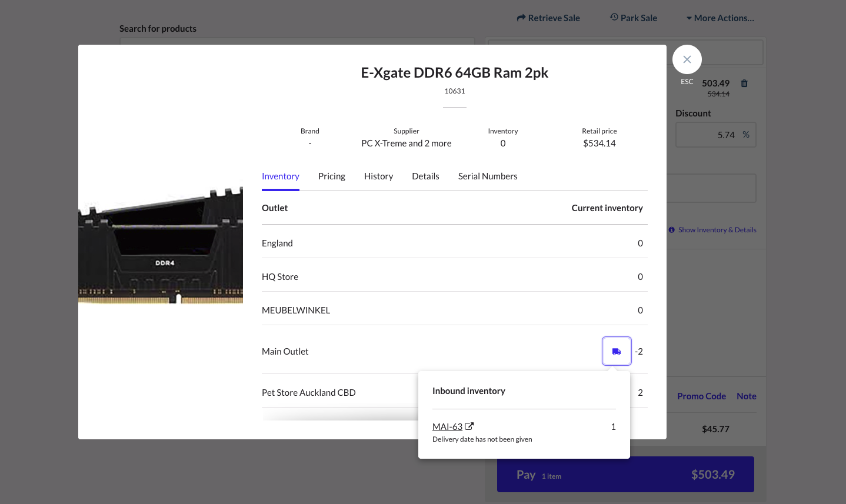This screenshot has width=846, height=504.
Task: Open MAI-63 via its external link icon
Action: 469,426
